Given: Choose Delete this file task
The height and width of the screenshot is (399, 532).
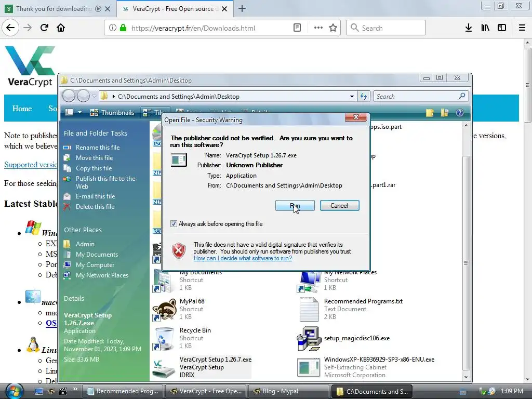Looking at the screenshot, I should coord(95,207).
